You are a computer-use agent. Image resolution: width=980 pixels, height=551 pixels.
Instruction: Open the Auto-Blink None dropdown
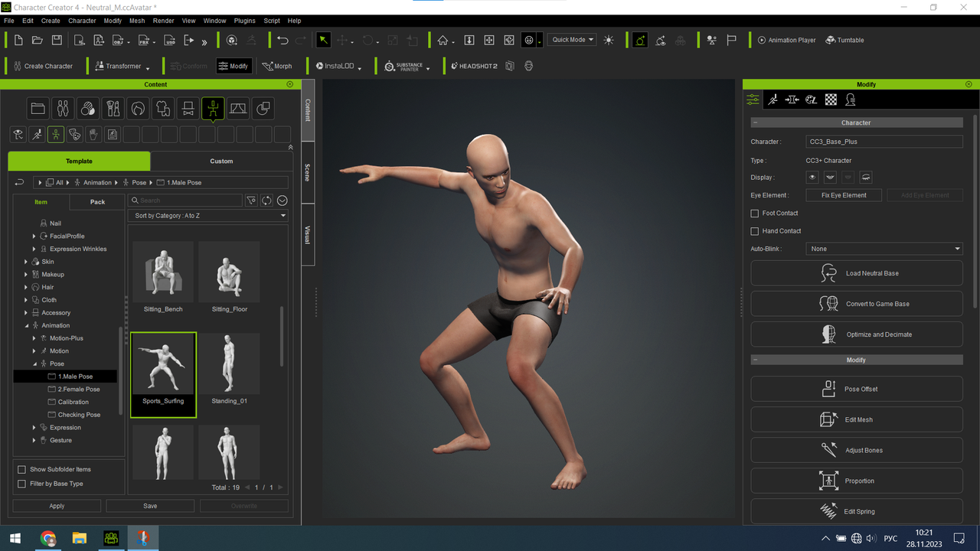tap(884, 249)
